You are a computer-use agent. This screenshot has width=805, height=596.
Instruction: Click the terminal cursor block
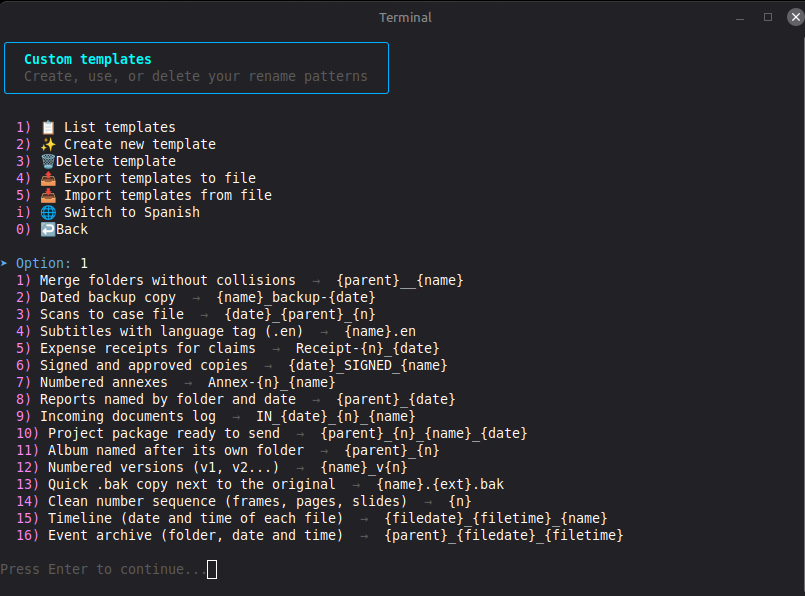pos(212,569)
